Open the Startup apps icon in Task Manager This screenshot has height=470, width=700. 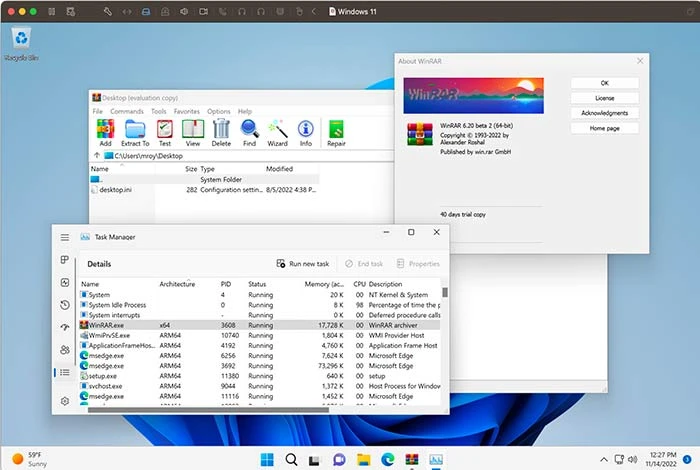pos(65,327)
